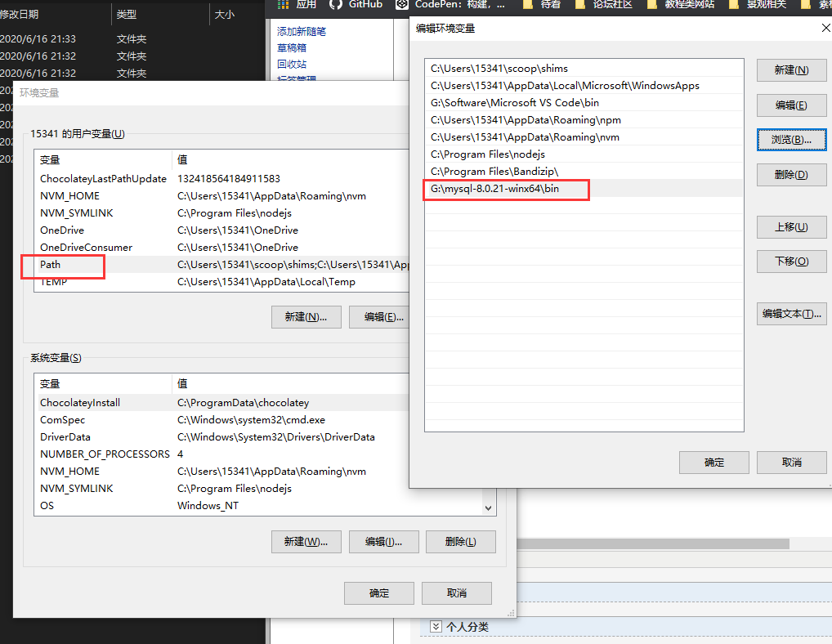This screenshot has width=832, height=644.
Task: Click 新建(N) in edit path dialog
Action: pyautogui.click(x=791, y=70)
